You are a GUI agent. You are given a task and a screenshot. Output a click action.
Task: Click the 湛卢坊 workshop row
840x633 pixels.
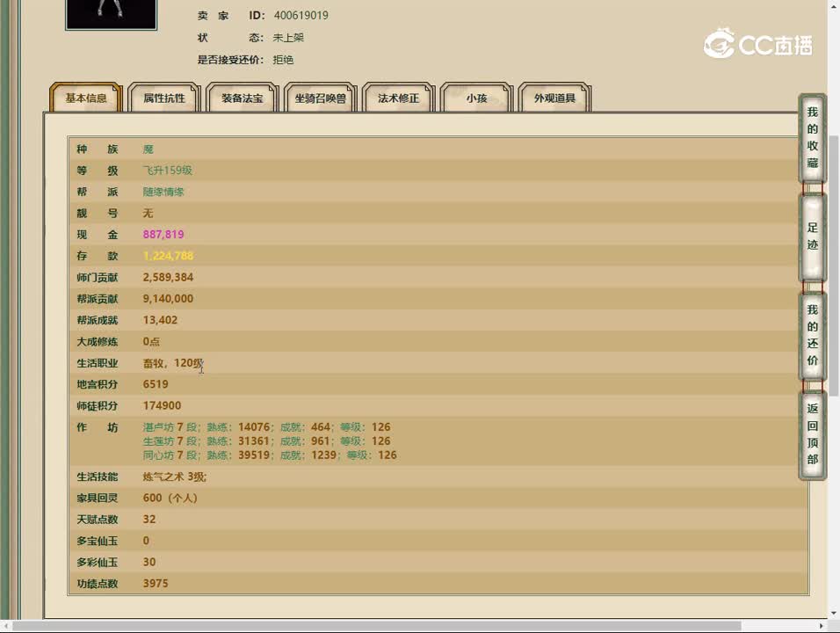click(267, 427)
